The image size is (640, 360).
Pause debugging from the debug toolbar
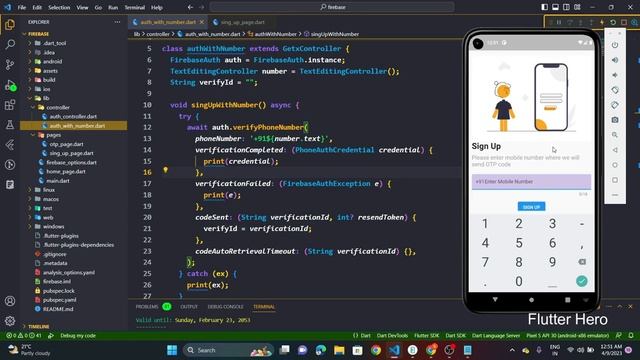click(x=559, y=22)
